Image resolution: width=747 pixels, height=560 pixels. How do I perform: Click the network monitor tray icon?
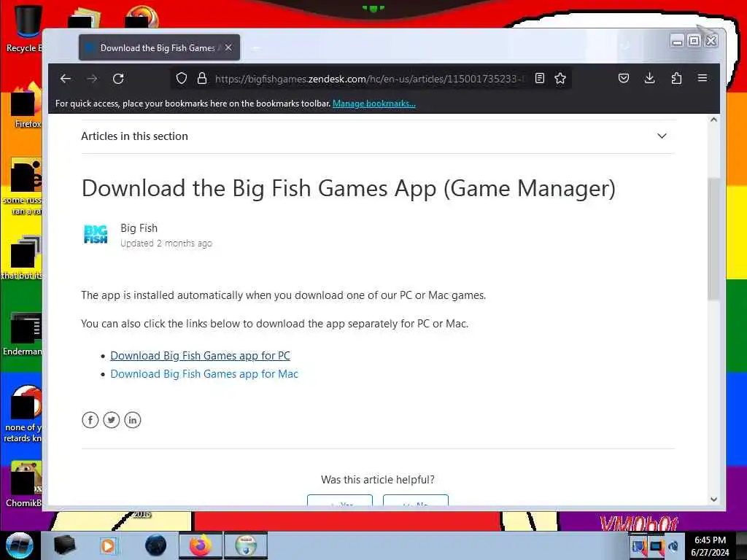(x=656, y=547)
